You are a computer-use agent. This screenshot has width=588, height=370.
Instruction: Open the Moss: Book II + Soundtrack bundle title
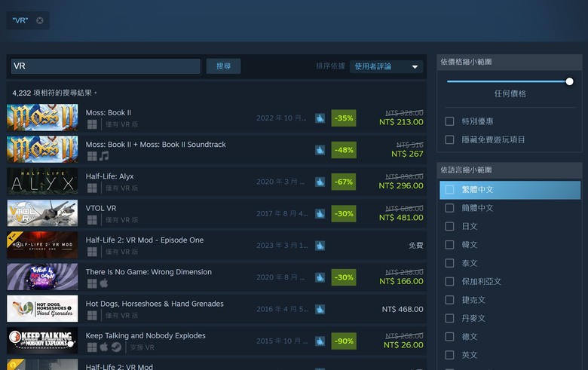[x=155, y=145]
